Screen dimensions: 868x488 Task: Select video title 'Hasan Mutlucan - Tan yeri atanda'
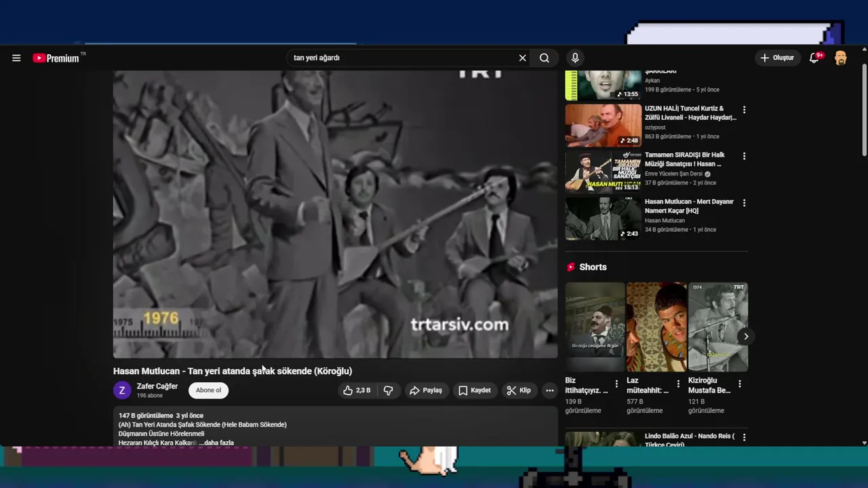[x=233, y=371]
